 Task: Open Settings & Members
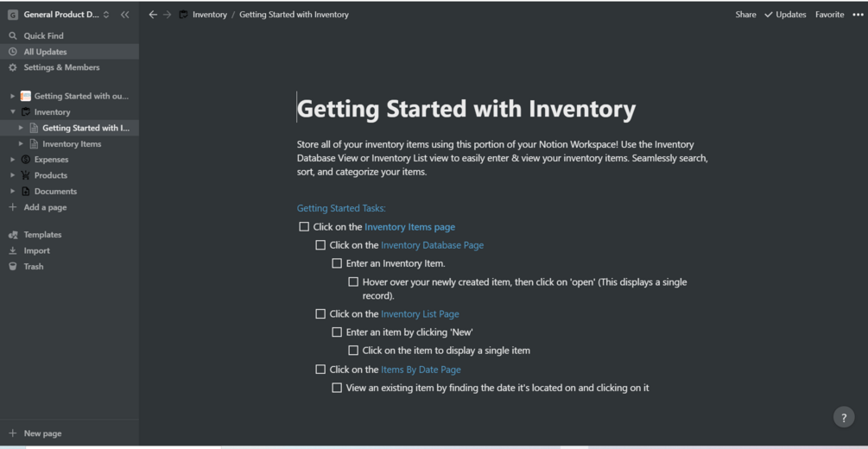(x=60, y=67)
